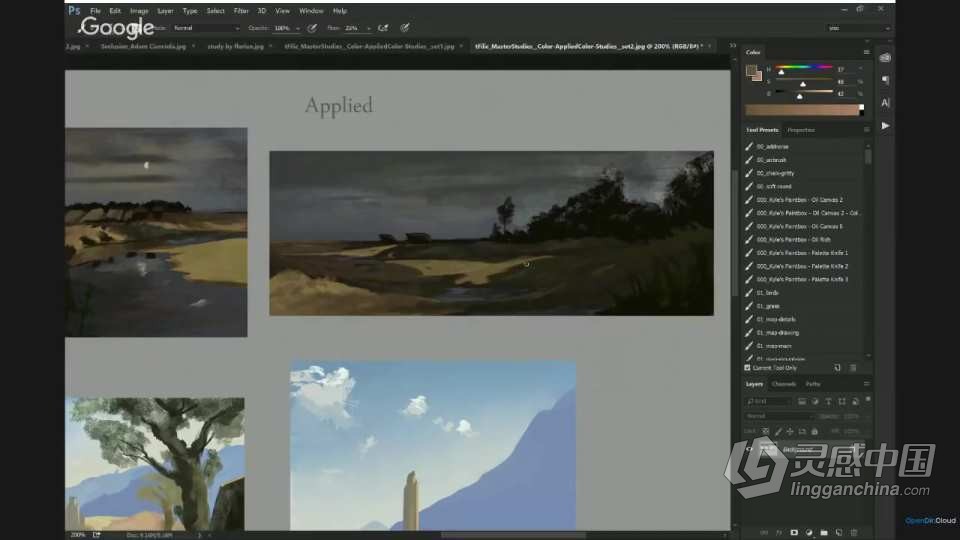This screenshot has height=540, width=960.
Task: Open the Window menu
Action: [x=311, y=11]
